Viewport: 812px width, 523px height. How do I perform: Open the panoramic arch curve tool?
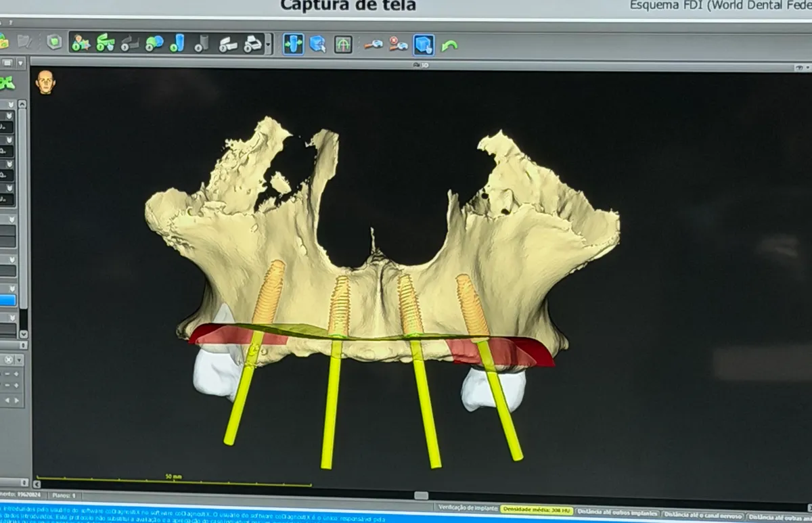click(343, 45)
